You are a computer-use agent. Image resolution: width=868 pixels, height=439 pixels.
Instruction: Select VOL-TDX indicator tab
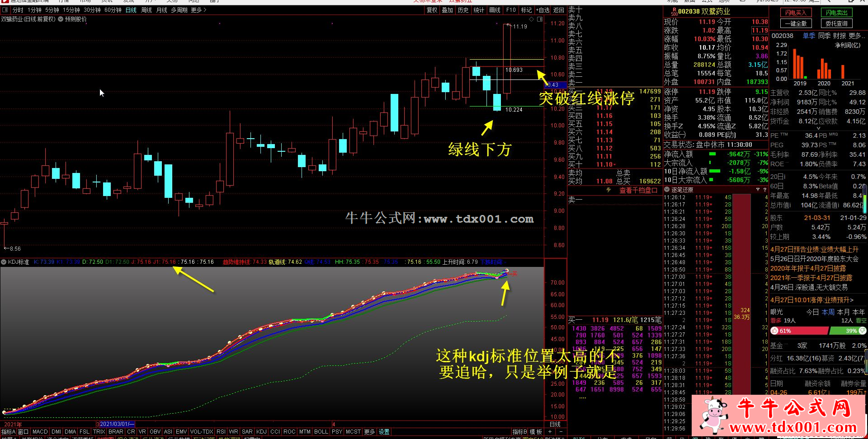tap(202, 432)
